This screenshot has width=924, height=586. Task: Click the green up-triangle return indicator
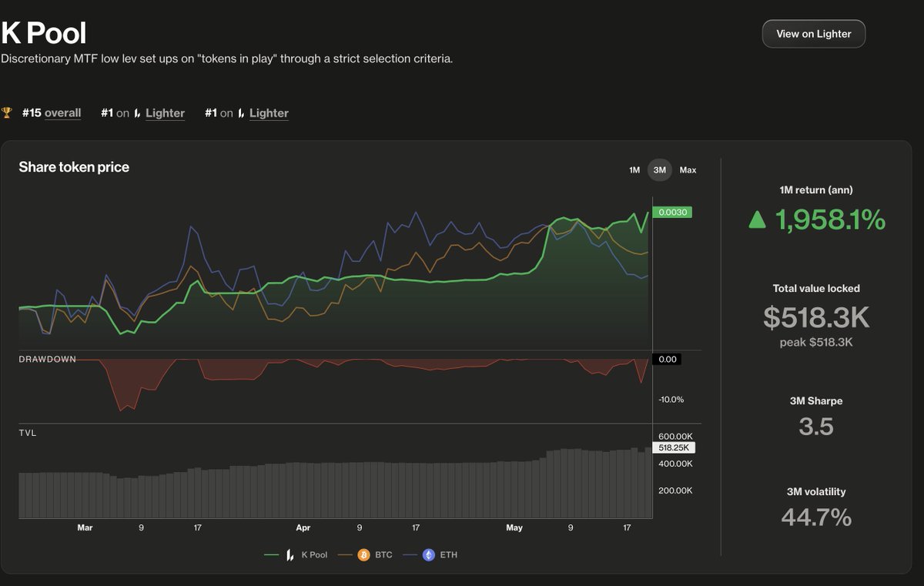[758, 221]
